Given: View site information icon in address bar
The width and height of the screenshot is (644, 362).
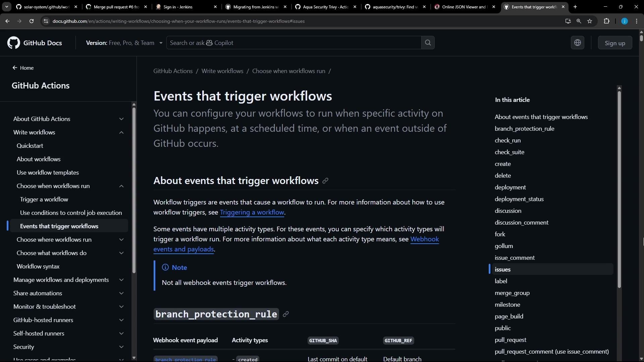Looking at the screenshot, I should [x=46, y=21].
